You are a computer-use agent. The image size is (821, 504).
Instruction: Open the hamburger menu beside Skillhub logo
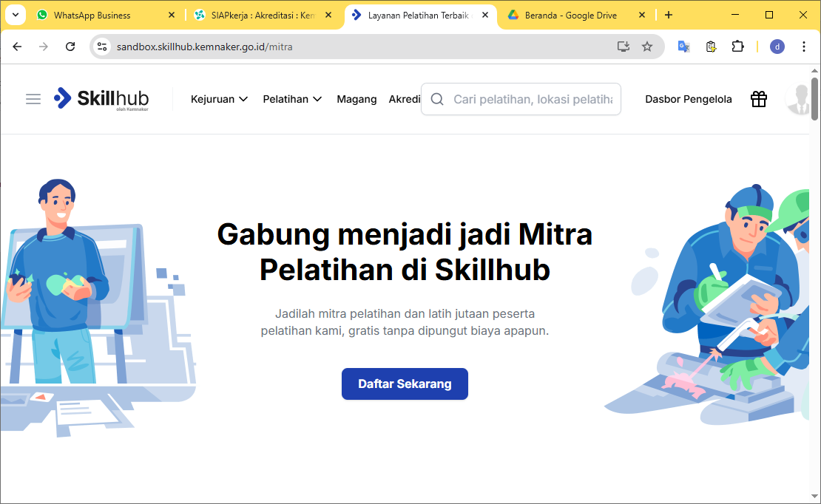pyautogui.click(x=33, y=99)
